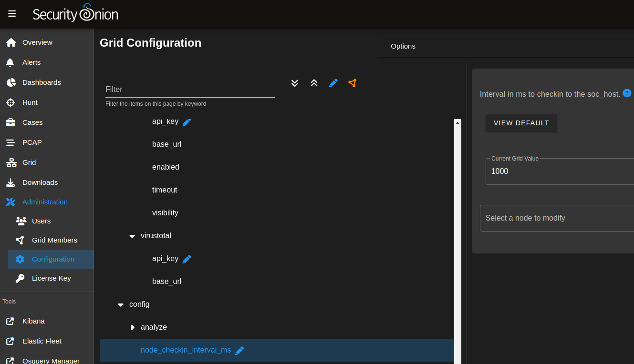
Task: Click the blue pencil filter icon on toolbar
Action: (333, 83)
